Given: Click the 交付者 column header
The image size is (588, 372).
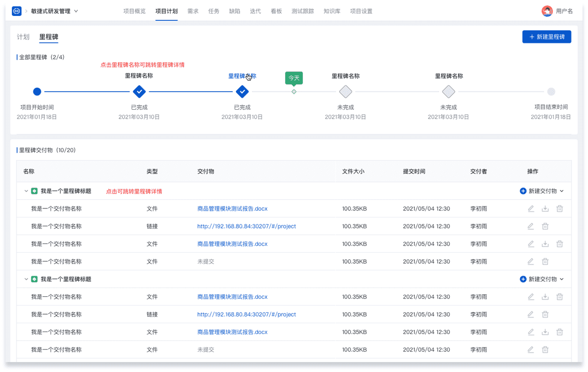Looking at the screenshot, I should pos(478,172).
